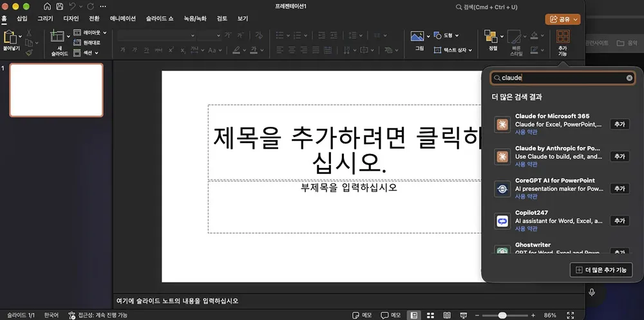Open the font name combo box

[156, 35]
